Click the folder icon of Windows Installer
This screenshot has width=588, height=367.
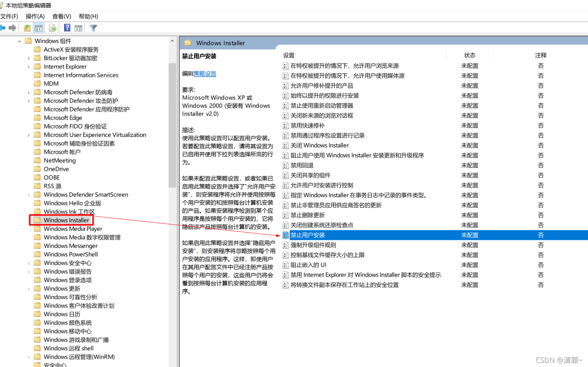coord(37,220)
